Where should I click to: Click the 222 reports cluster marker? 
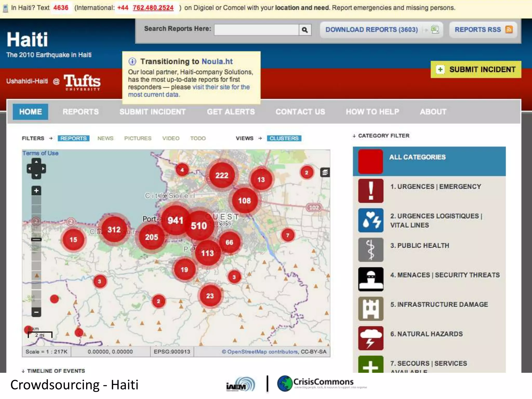(x=222, y=175)
